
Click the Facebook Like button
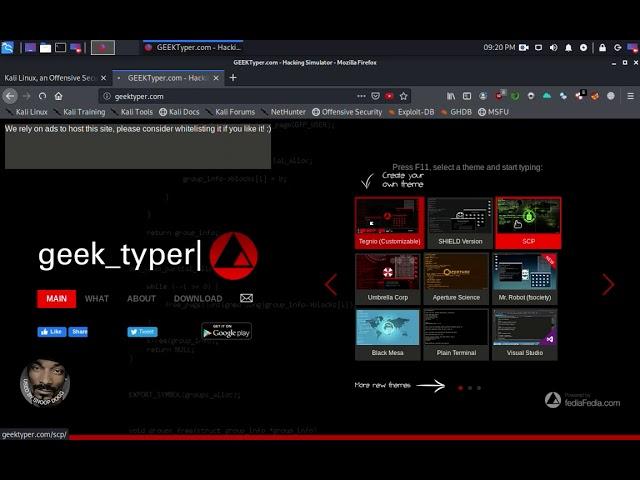pyautogui.click(x=52, y=332)
